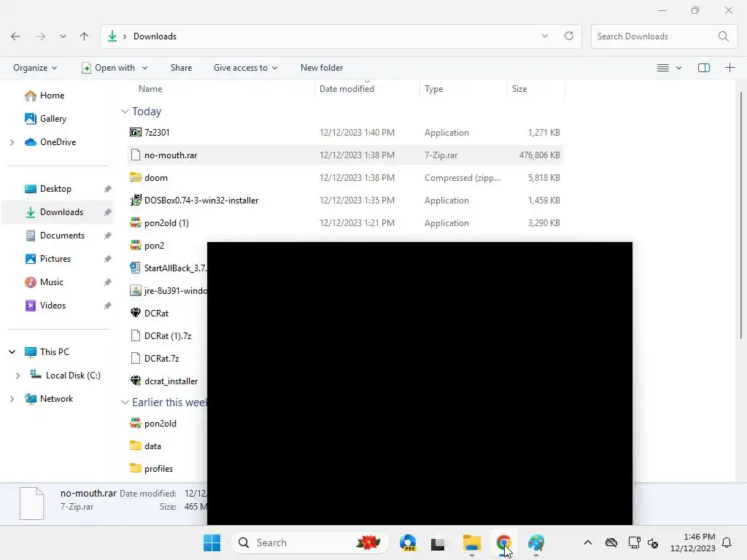Expand the view options dropdown arrow
Image resolution: width=747 pixels, height=560 pixels.
pos(679,68)
